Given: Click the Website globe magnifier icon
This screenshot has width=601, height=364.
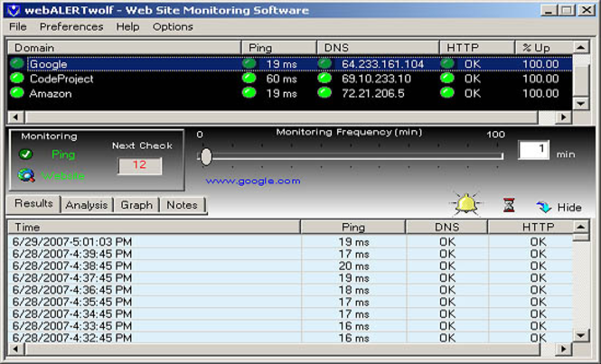Looking at the screenshot, I should [x=26, y=175].
